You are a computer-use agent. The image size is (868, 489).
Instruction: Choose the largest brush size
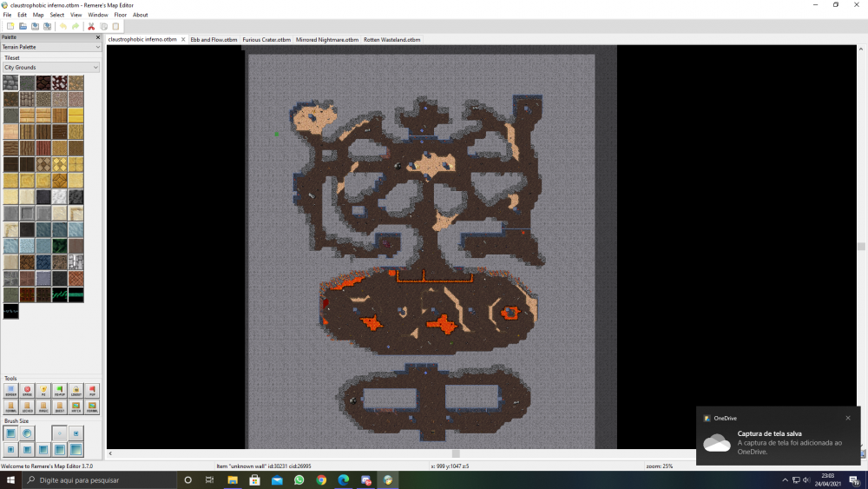(76, 449)
